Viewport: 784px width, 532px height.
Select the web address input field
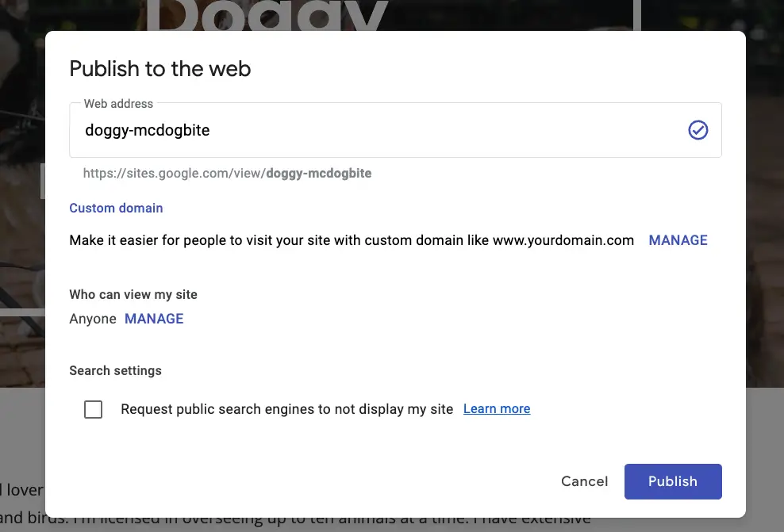coord(317,130)
